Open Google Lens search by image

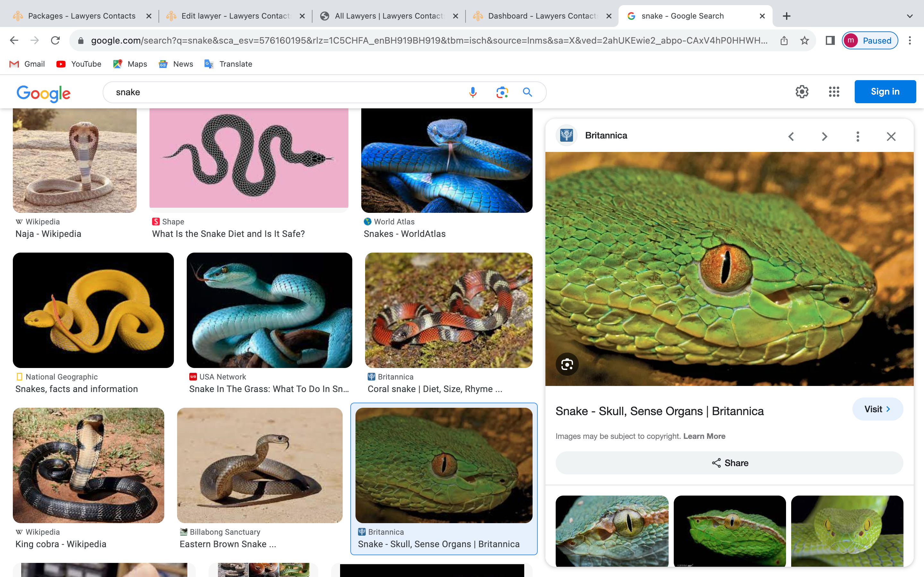[x=502, y=92]
